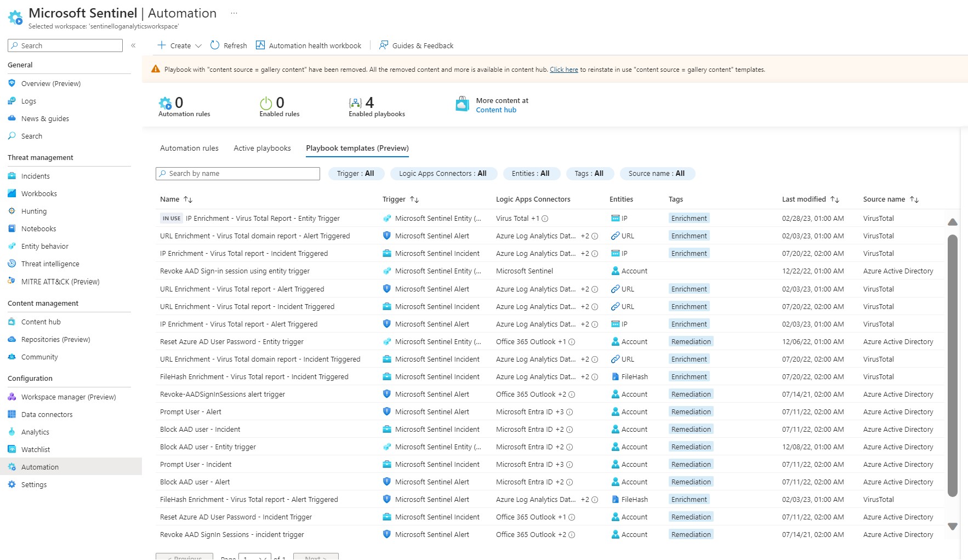The width and height of the screenshot is (968, 560).
Task: Click the Guides & Feedback icon
Action: [384, 45]
